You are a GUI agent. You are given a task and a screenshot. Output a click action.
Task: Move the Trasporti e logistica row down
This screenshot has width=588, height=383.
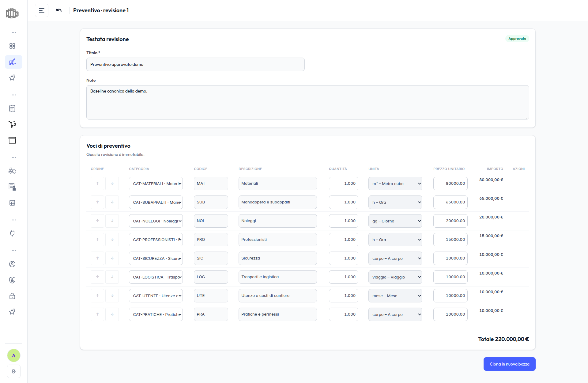tap(112, 277)
